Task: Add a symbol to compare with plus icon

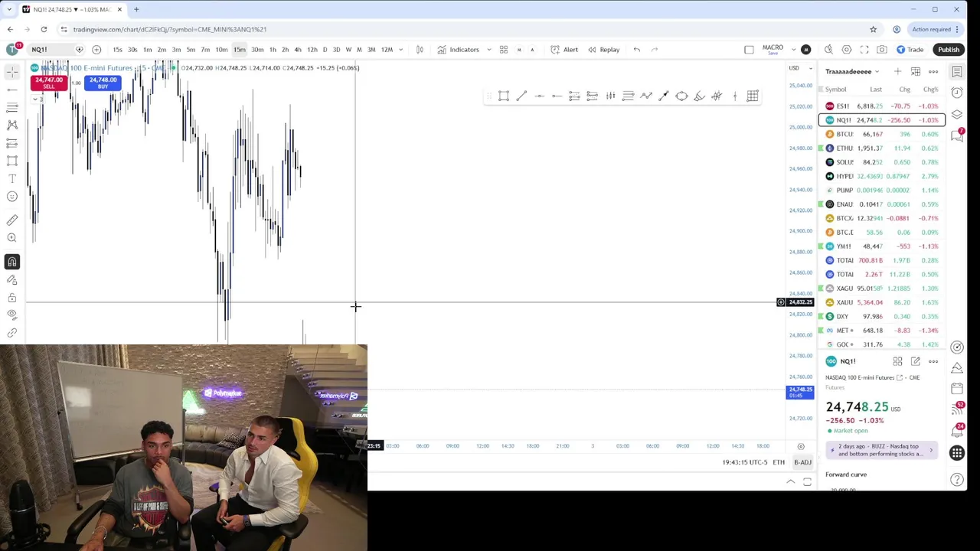Action: [x=96, y=50]
